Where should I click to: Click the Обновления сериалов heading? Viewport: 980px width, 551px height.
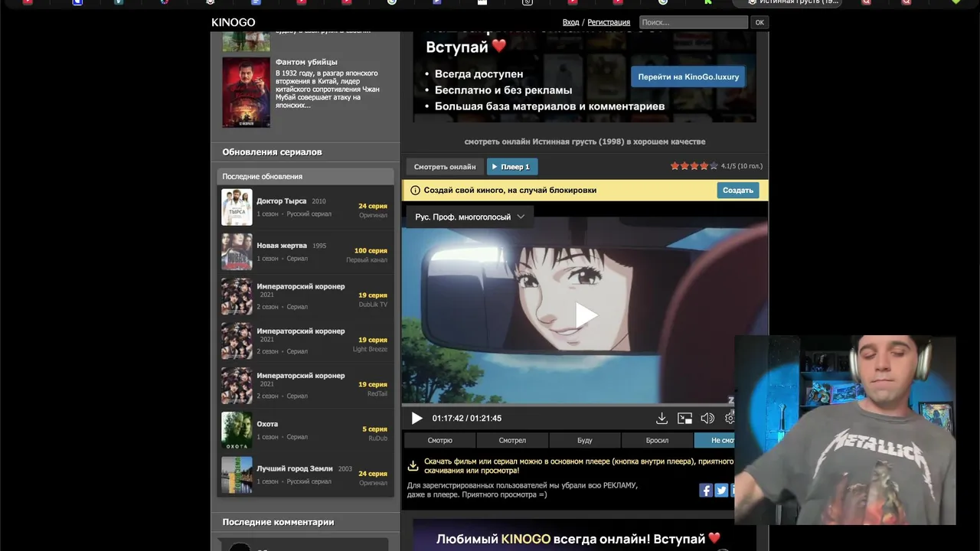[272, 152]
